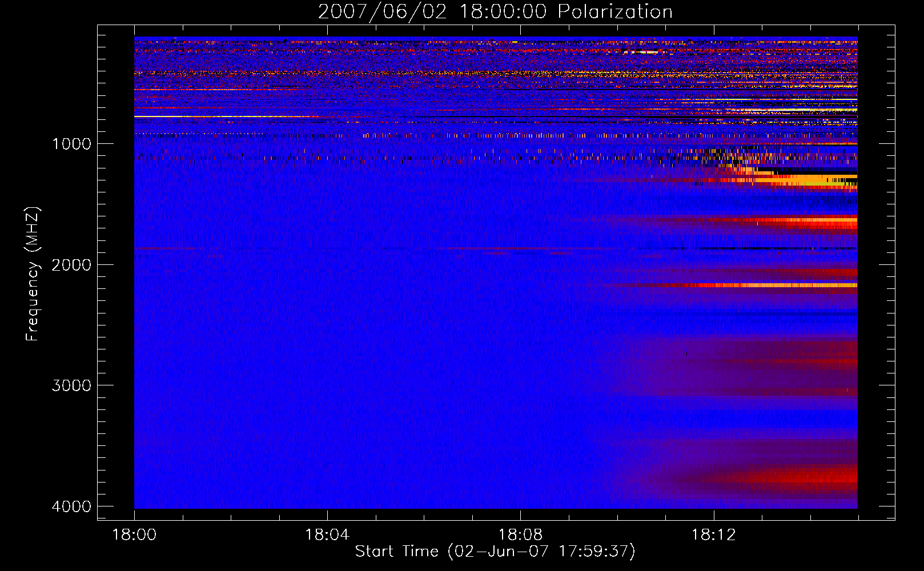The image size is (924, 571).
Task: Click the plot title '2007/06/02 18:00:00 Polarization'
Action: (495, 12)
